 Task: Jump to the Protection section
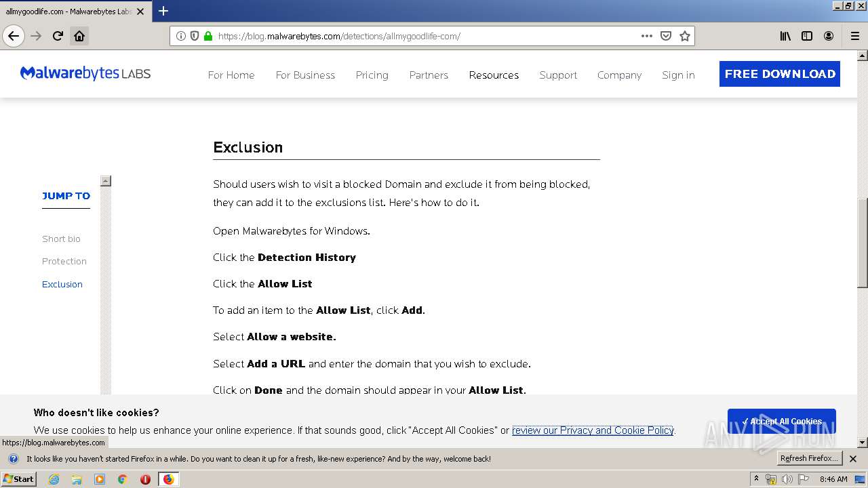point(64,261)
